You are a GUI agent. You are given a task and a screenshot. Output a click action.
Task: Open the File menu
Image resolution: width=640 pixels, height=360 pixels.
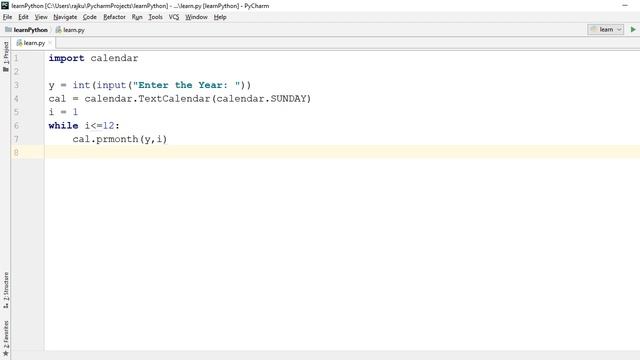click(7, 17)
